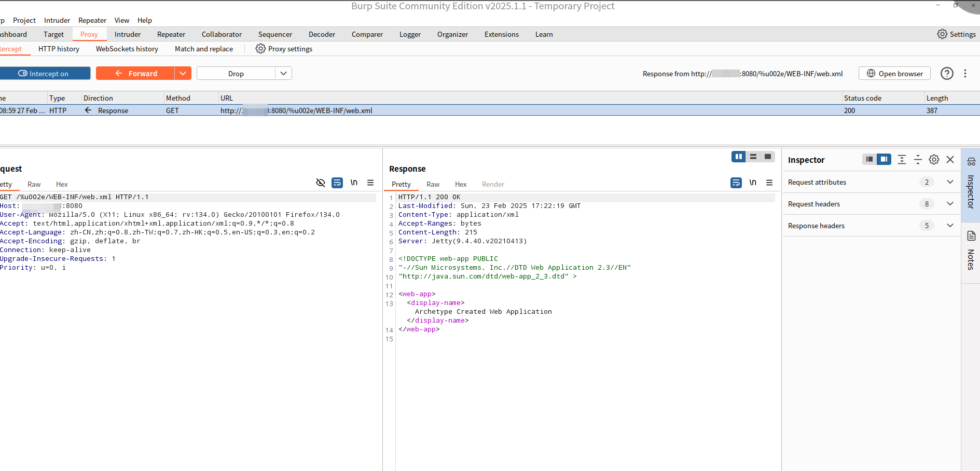Viewport: 980px width, 471px height.
Task: Toggle hide-nonprintable eye icon in Request pane
Action: coord(321,183)
